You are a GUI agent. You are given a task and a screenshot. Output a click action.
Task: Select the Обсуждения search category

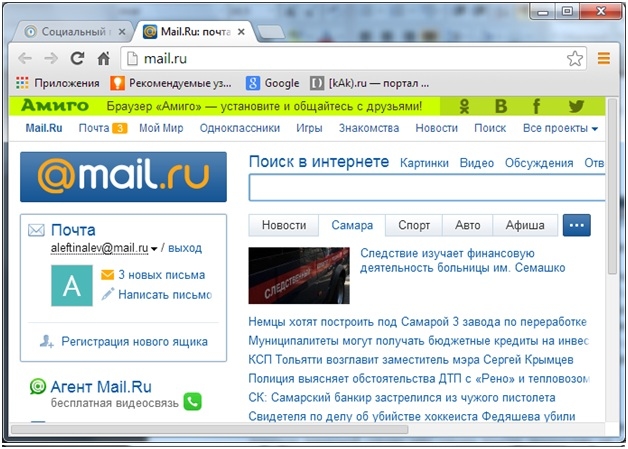pos(539,163)
